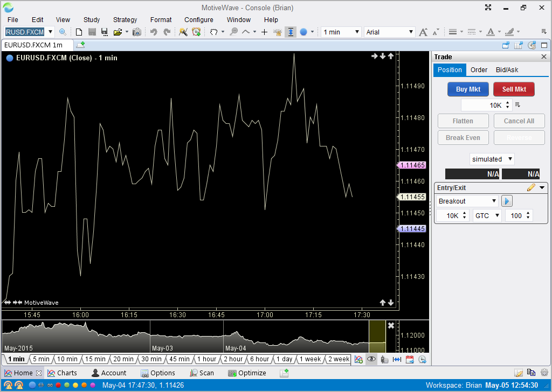
Task: Click the instrument search magnifier icon
Action: pyautogui.click(x=63, y=32)
